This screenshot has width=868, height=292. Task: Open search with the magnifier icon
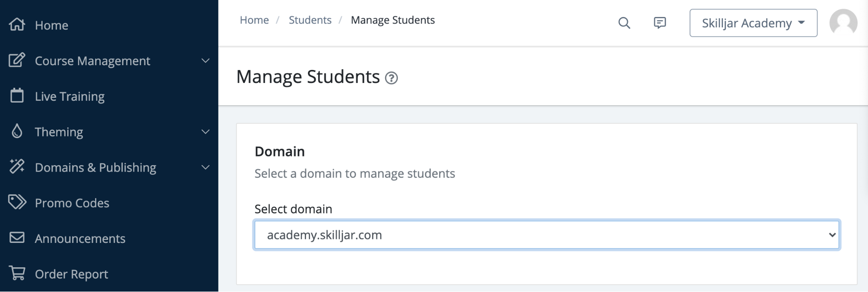click(624, 23)
